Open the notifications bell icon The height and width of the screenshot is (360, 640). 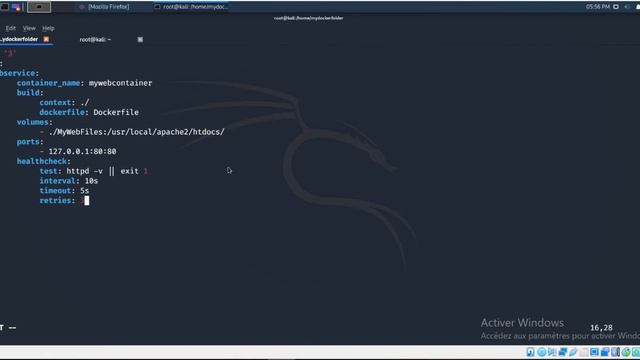[638, 7]
